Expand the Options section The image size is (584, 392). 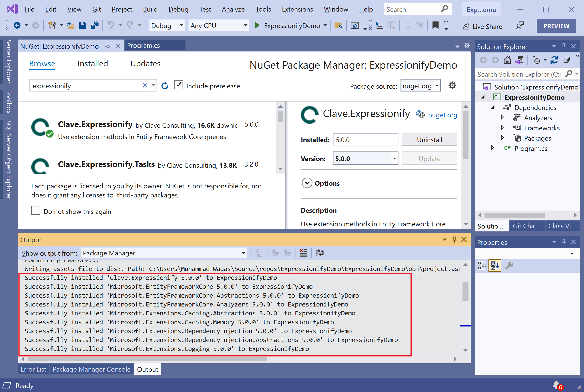307,183
